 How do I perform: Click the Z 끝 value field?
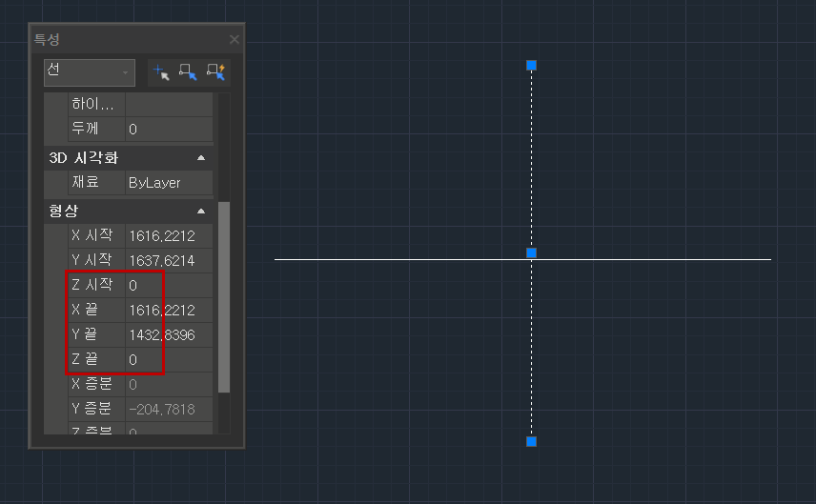(169, 359)
